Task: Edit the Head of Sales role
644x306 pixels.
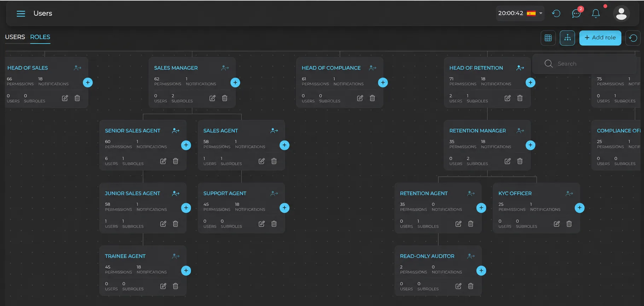Action: (65, 98)
